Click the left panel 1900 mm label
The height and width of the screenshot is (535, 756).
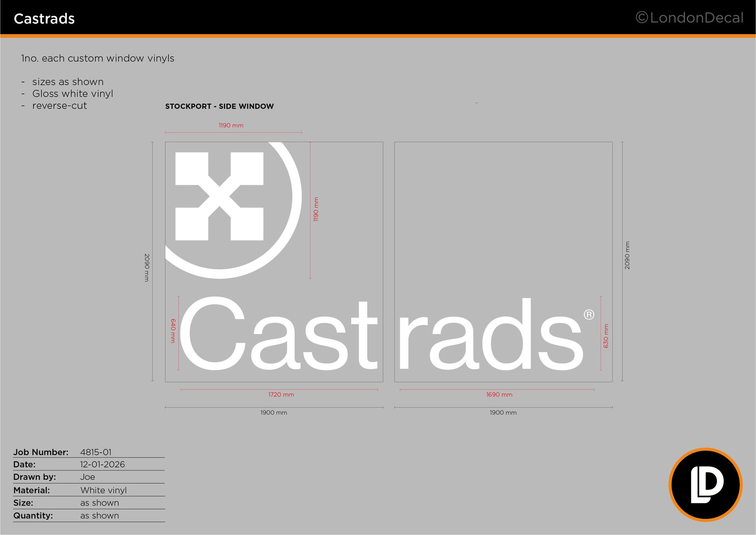tap(274, 412)
